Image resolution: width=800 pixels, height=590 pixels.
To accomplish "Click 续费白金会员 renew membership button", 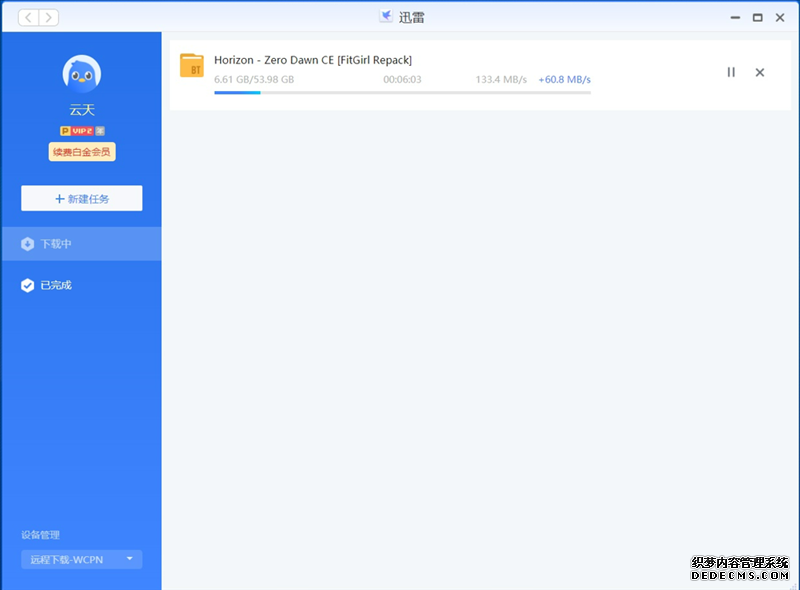I will 81,152.
